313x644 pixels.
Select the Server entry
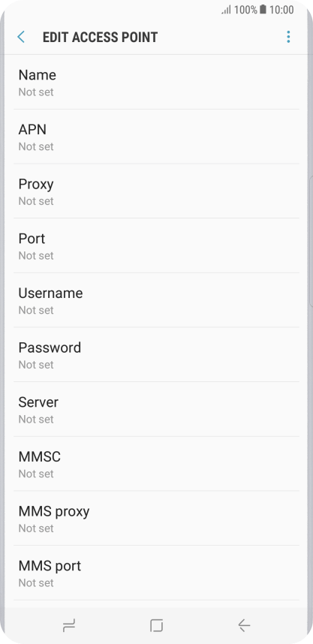[156, 410]
